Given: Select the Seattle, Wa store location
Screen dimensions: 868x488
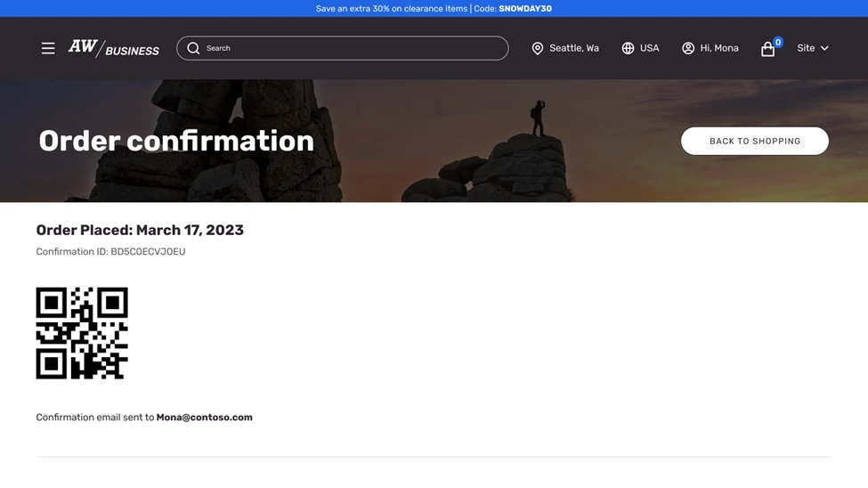Looking at the screenshot, I should tap(574, 48).
